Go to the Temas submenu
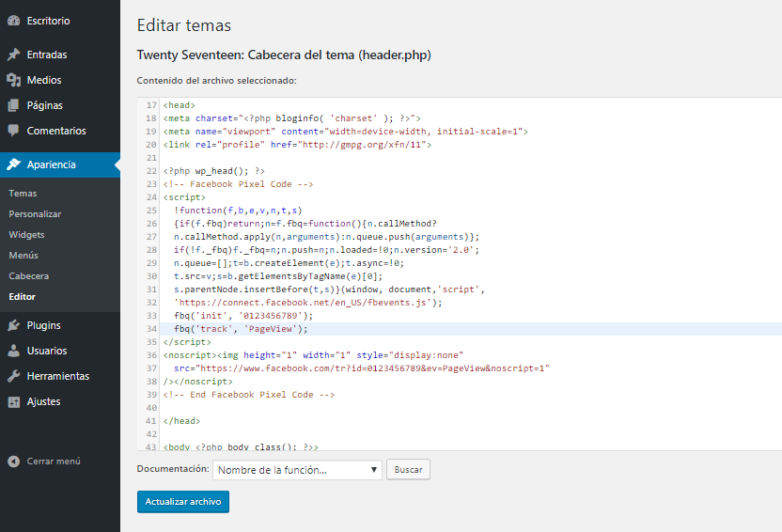782x532 pixels. click(23, 194)
